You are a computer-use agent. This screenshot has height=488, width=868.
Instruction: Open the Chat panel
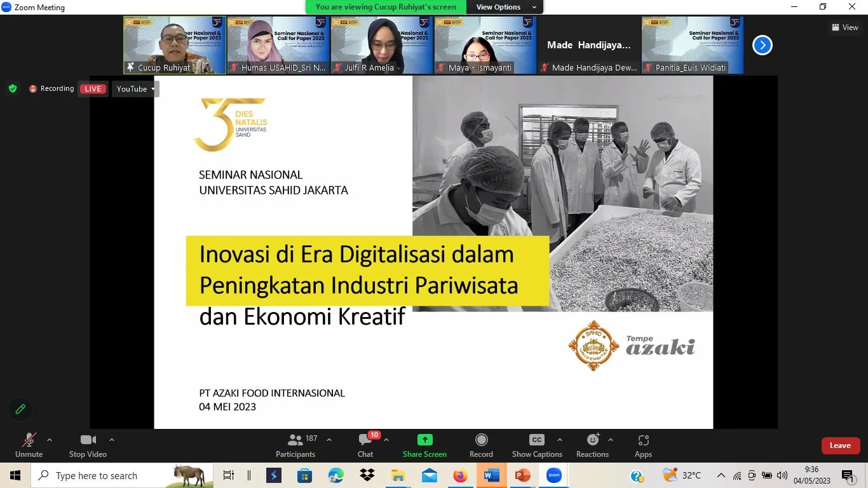click(x=365, y=445)
